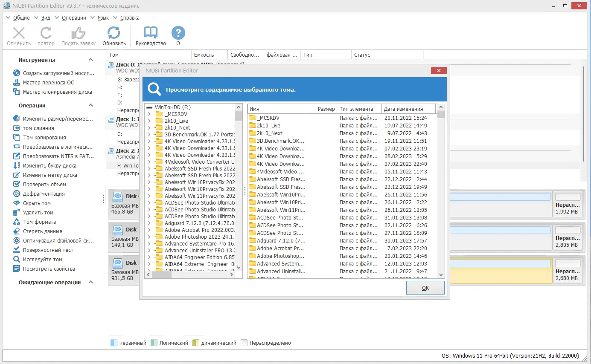The width and height of the screenshot is (591, 364).
Task: Click the повтор redo toolbar icon
Action: (46, 33)
